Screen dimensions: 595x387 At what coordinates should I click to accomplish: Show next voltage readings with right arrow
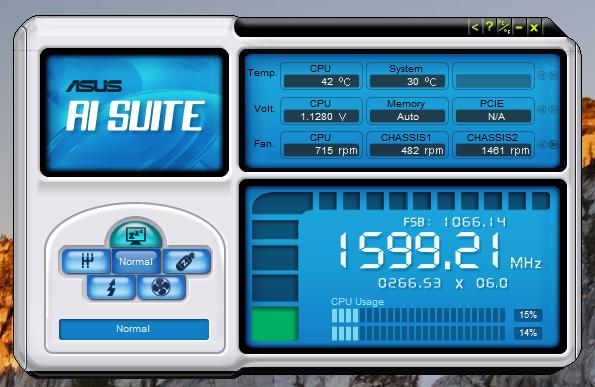pyautogui.click(x=554, y=110)
